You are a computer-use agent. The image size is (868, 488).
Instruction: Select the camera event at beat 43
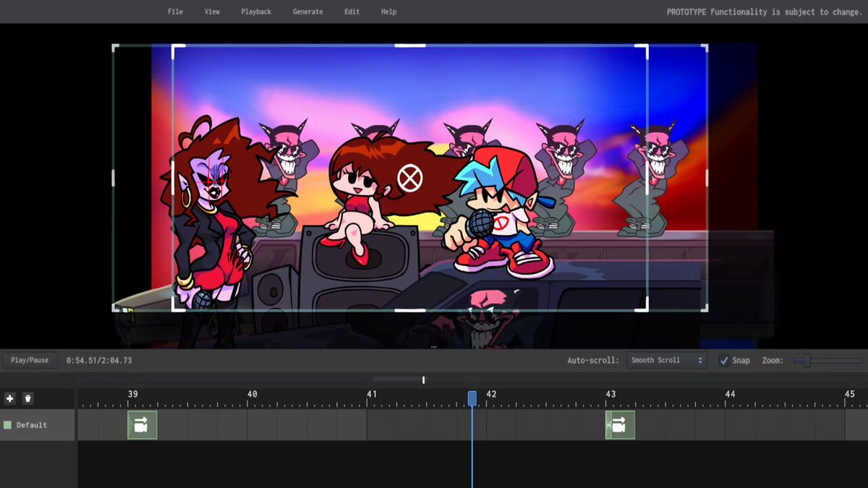[x=620, y=425]
